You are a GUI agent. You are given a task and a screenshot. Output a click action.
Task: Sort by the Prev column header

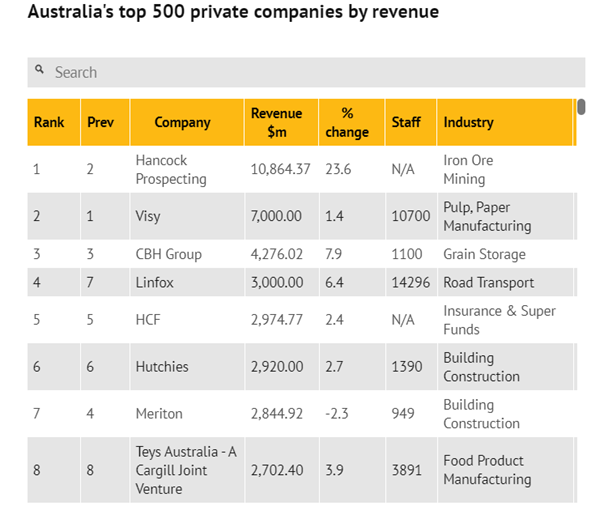tap(105, 122)
